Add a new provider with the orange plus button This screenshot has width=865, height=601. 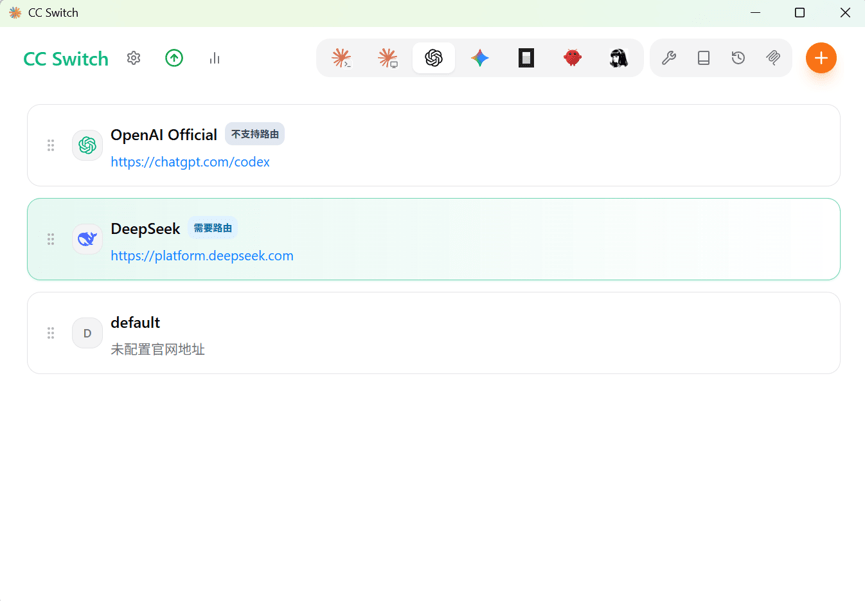click(x=821, y=58)
